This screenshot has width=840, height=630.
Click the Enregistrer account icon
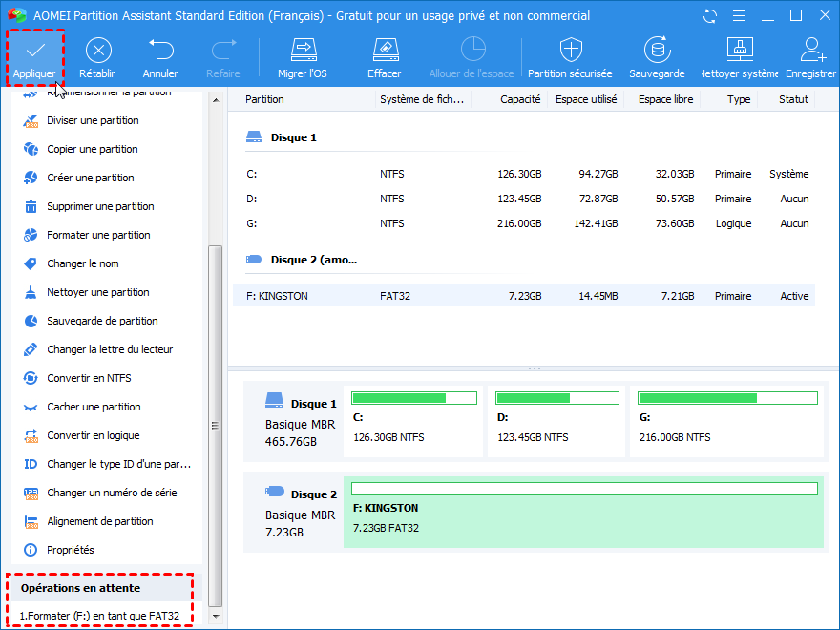click(812, 51)
